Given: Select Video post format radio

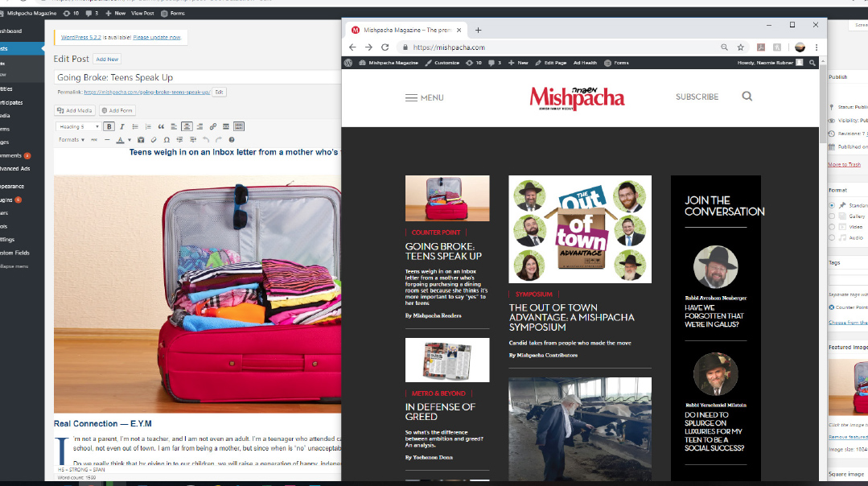Looking at the screenshot, I should [832, 226].
